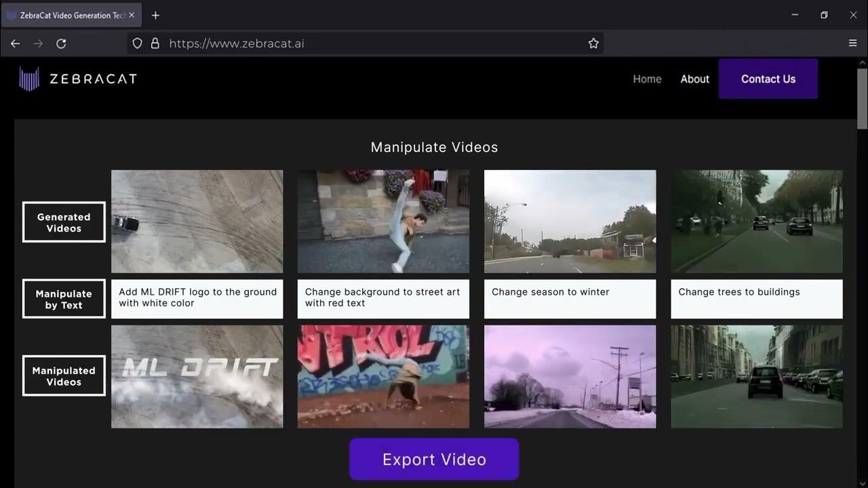This screenshot has width=868, height=488.
Task: Click the Zebracat logo icon
Action: point(29,79)
